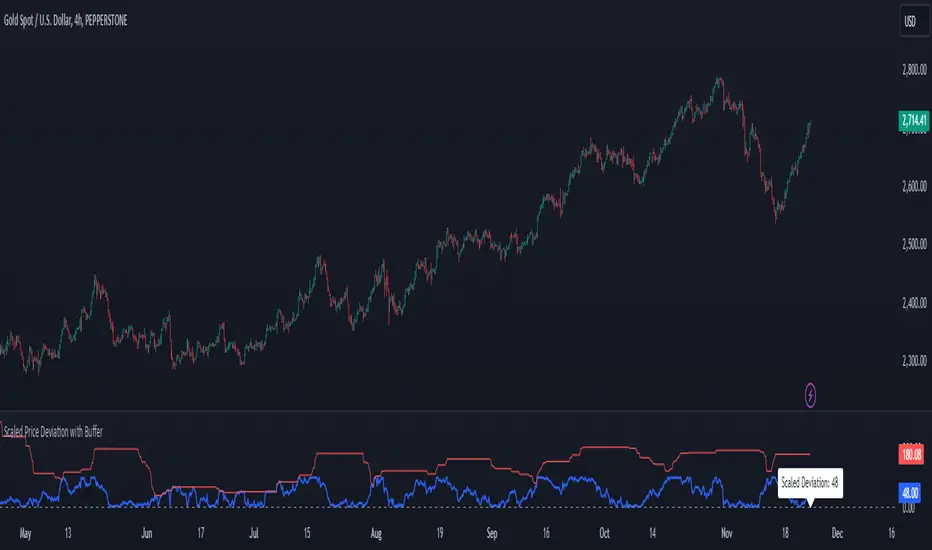Click the Dec date on the time axis
932x550 pixels.
tap(837, 533)
